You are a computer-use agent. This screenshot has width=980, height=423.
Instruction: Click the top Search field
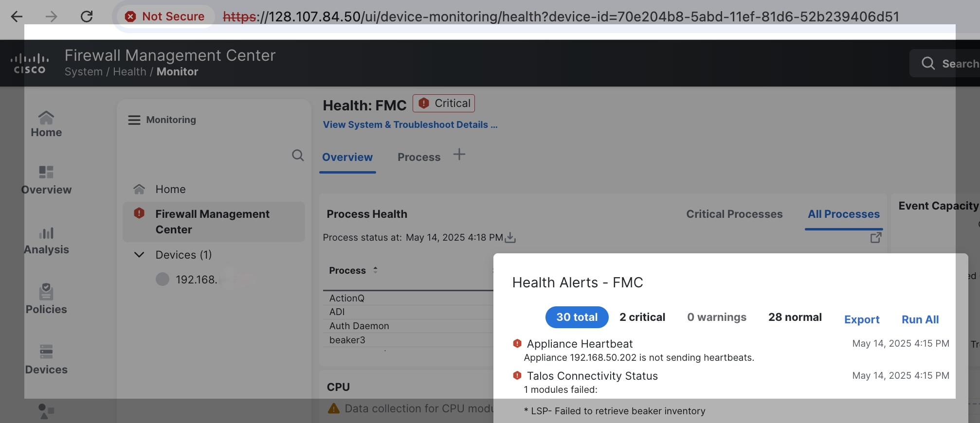tap(949, 64)
